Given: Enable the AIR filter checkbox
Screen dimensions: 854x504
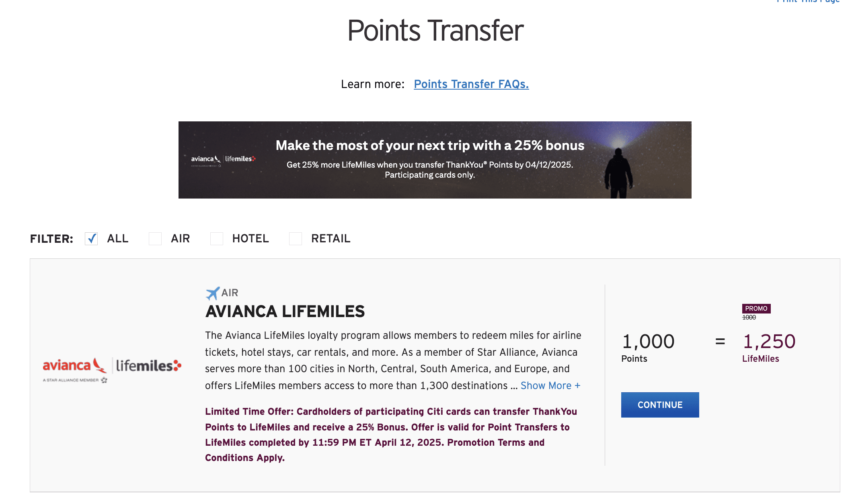Looking at the screenshot, I should coord(155,239).
